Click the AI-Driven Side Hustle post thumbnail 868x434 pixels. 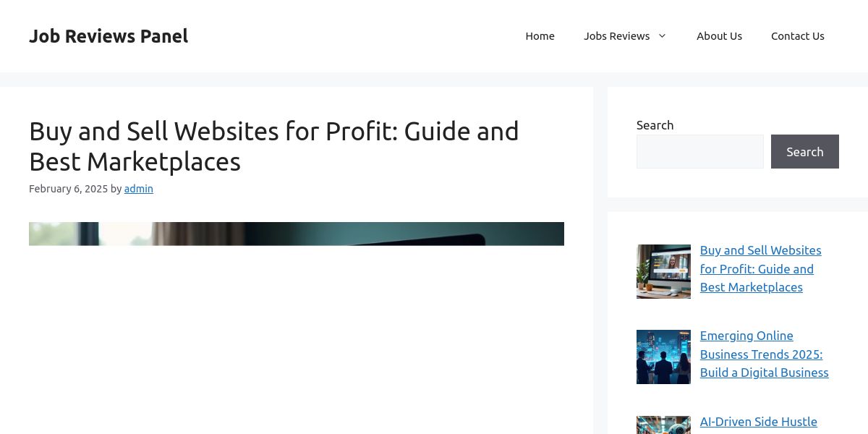[x=663, y=425]
